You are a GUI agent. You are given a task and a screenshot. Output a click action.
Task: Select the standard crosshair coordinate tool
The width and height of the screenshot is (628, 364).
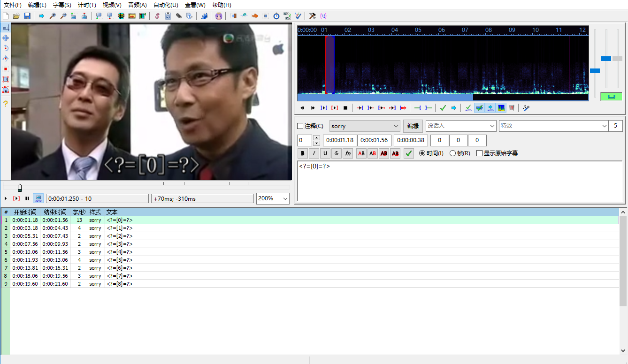pos(6,28)
